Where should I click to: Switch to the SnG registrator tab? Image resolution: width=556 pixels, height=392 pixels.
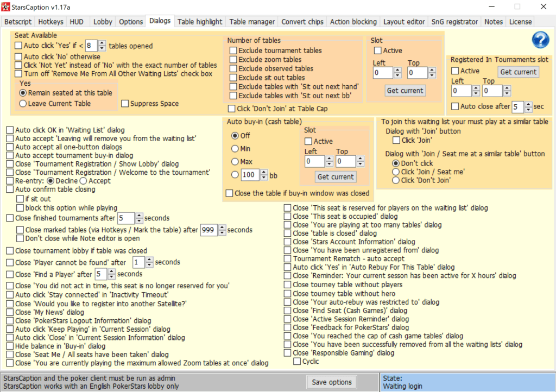454,22
